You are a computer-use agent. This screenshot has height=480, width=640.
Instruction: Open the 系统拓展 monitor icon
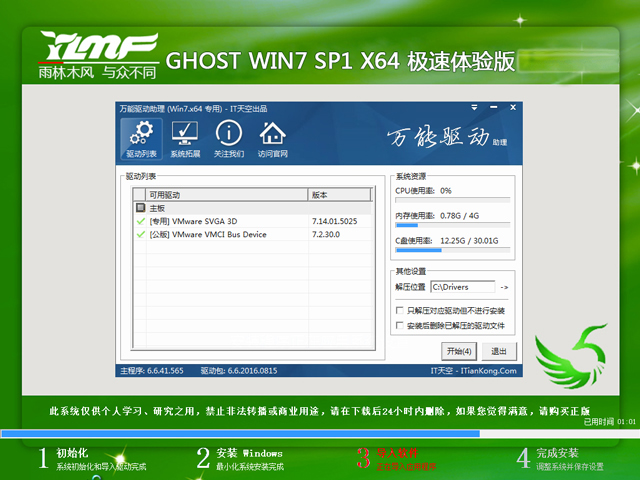tap(184, 138)
